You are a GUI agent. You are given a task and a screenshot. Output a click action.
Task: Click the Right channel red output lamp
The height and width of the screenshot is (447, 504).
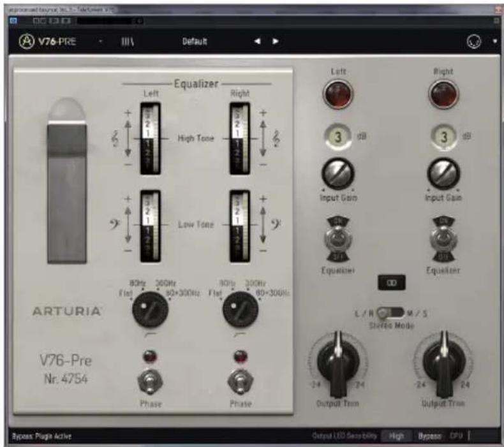(x=443, y=94)
